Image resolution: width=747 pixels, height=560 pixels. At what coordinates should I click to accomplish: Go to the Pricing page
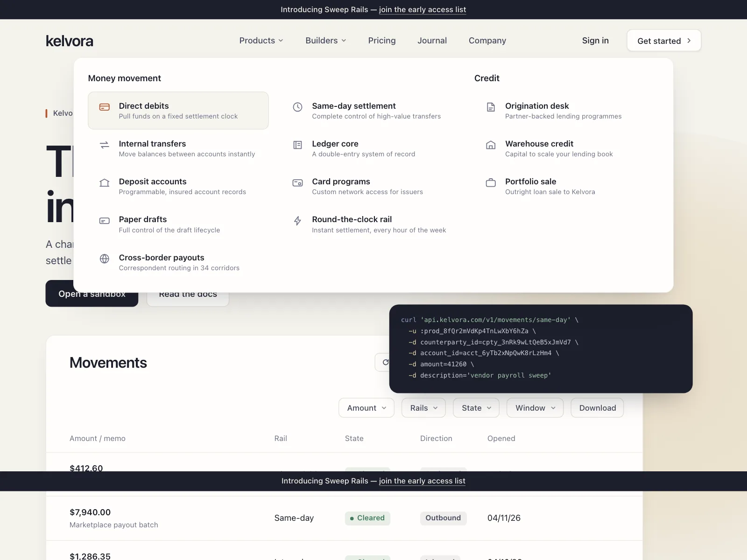point(382,41)
